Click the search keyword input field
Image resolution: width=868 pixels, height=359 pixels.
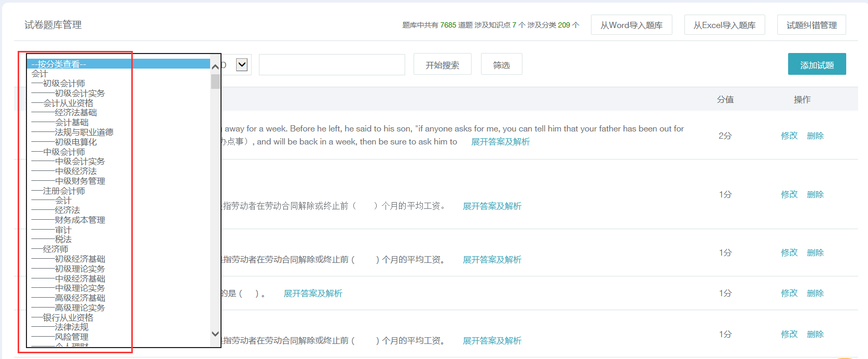tap(332, 65)
